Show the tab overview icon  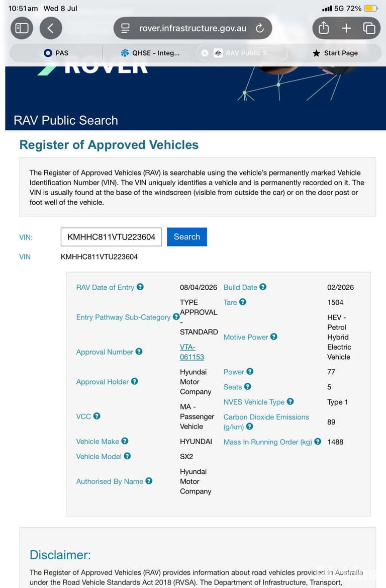pos(369,28)
